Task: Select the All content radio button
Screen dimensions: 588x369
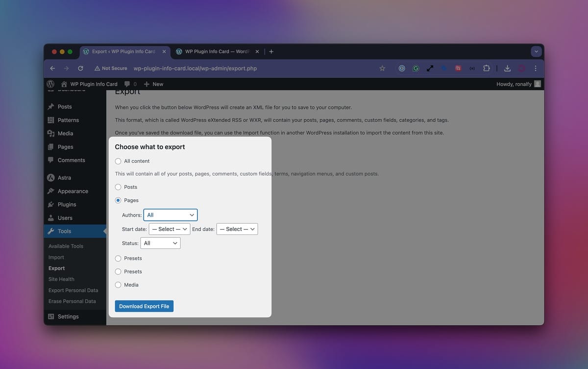Action: pyautogui.click(x=118, y=161)
